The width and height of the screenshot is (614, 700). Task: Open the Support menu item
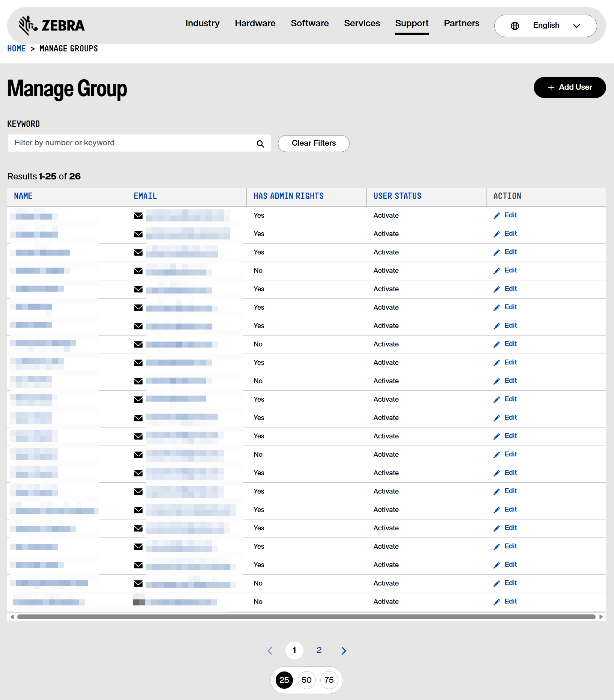411,23
